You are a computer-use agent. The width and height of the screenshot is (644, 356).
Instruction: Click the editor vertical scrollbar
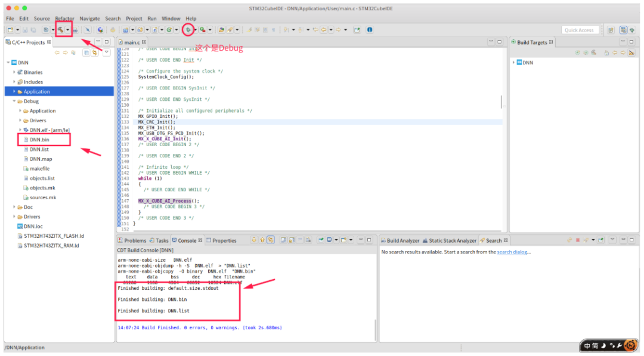501,102
